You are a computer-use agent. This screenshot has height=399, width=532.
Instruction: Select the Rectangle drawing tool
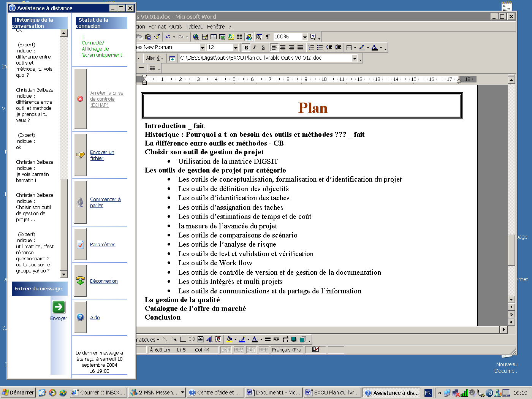183,339
